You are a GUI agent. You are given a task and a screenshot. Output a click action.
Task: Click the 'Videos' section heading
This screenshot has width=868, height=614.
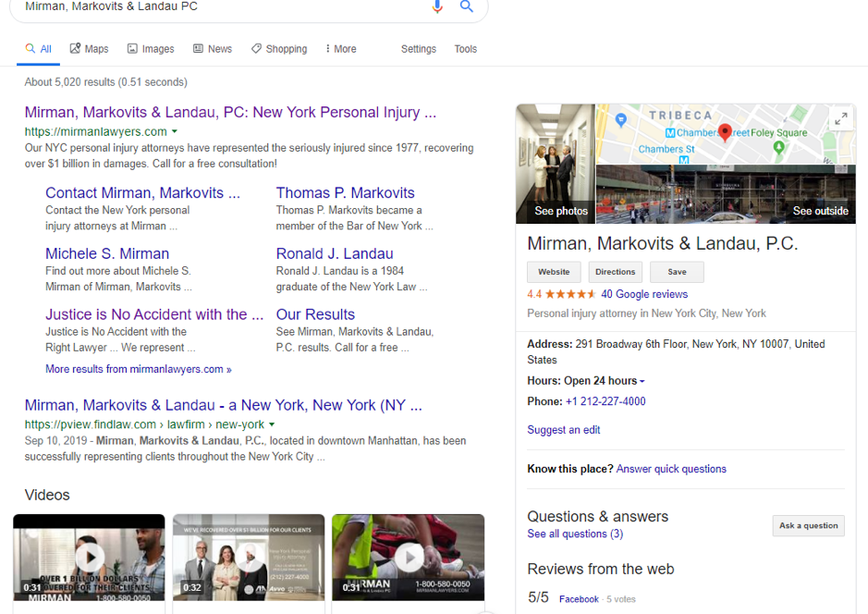click(x=47, y=495)
